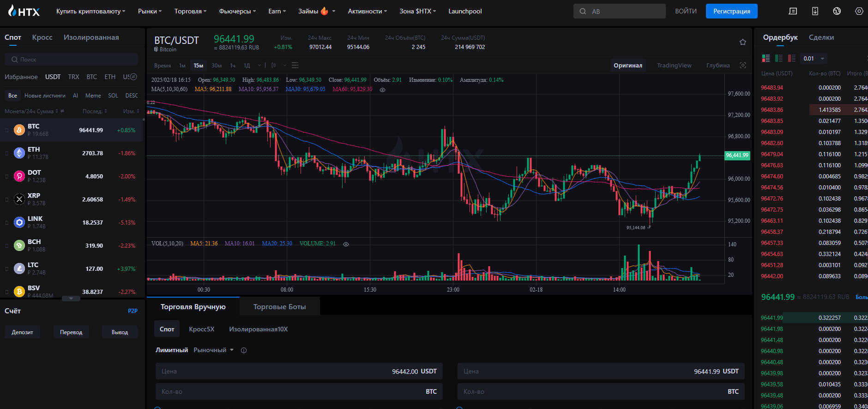
Task: Select TradingView chart mode
Action: (x=674, y=65)
